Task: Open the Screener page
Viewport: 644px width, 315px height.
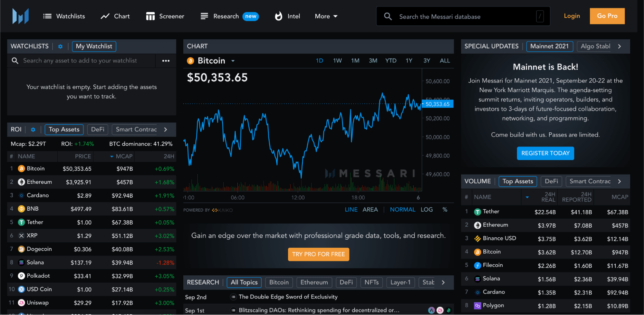Action: (x=165, y=16)
